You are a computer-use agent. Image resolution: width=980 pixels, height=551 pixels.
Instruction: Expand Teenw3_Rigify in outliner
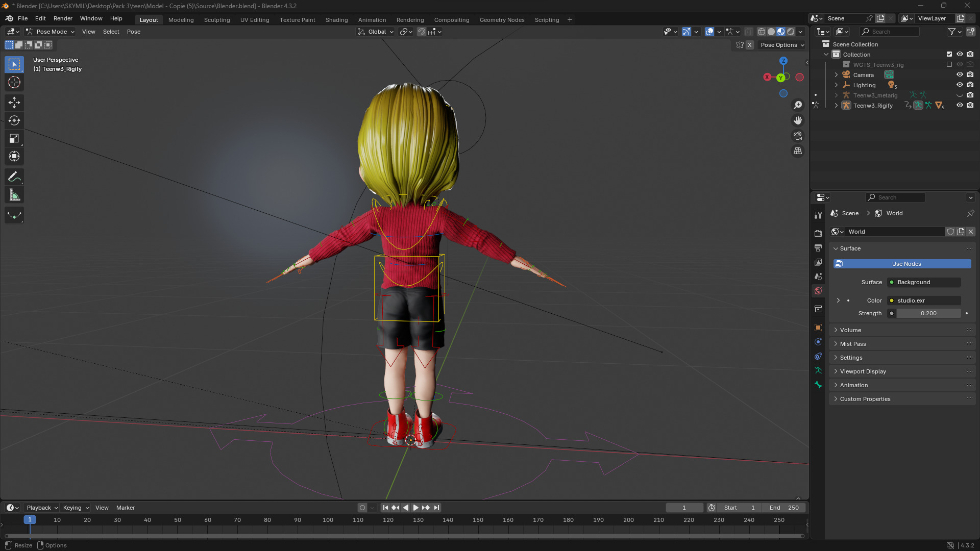[x=836, y=106]
